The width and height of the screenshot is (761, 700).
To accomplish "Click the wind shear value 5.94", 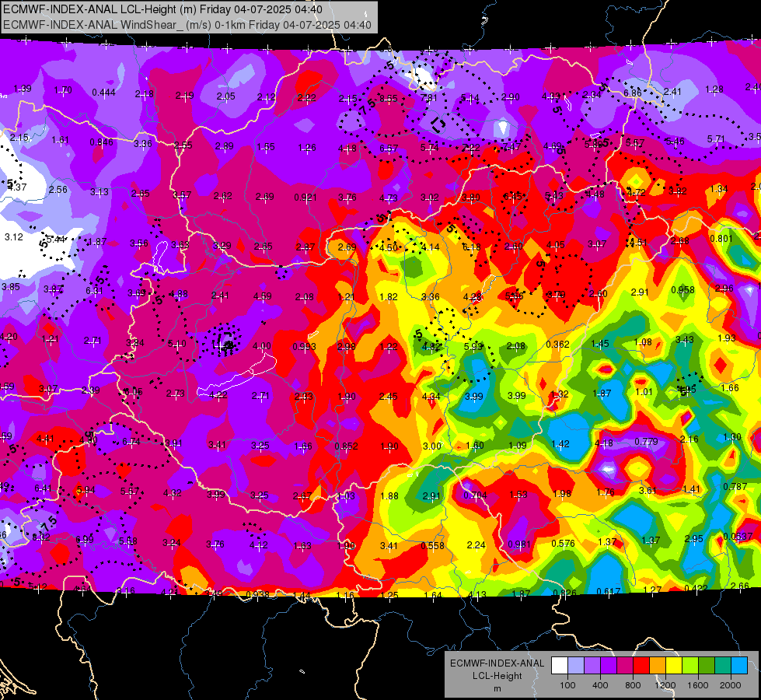I will pyautogui.click(x=86, y=490).
